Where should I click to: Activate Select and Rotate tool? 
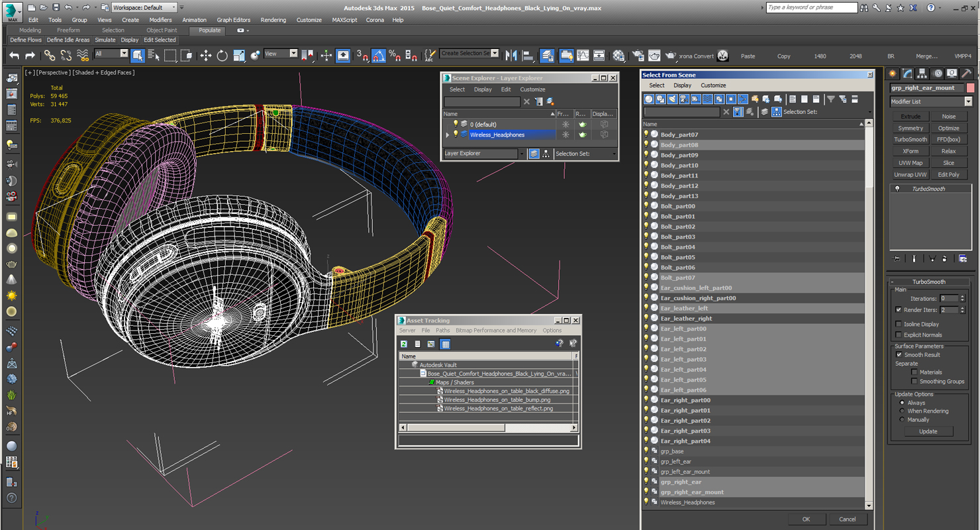point(222,56)
